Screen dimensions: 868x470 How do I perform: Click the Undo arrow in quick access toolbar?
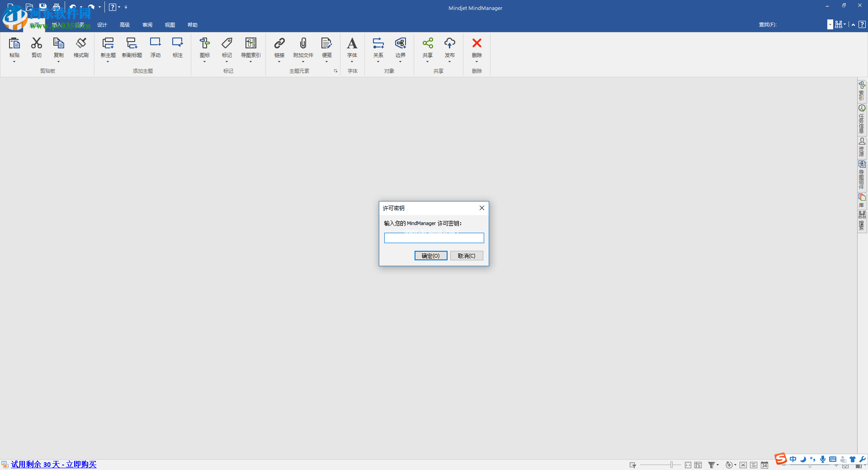pos(73,7)
